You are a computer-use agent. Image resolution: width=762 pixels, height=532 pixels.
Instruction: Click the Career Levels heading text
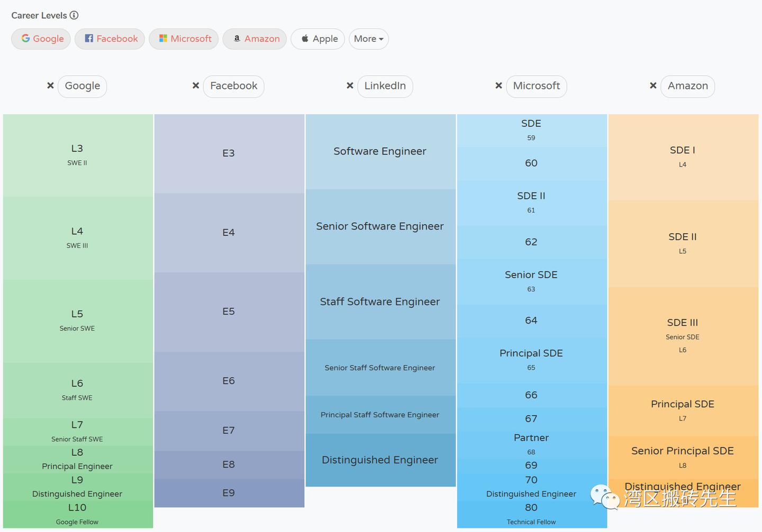pos(39,15)
